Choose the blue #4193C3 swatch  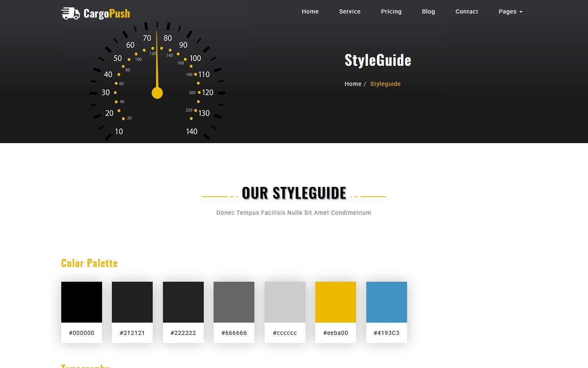coord(387,302)
